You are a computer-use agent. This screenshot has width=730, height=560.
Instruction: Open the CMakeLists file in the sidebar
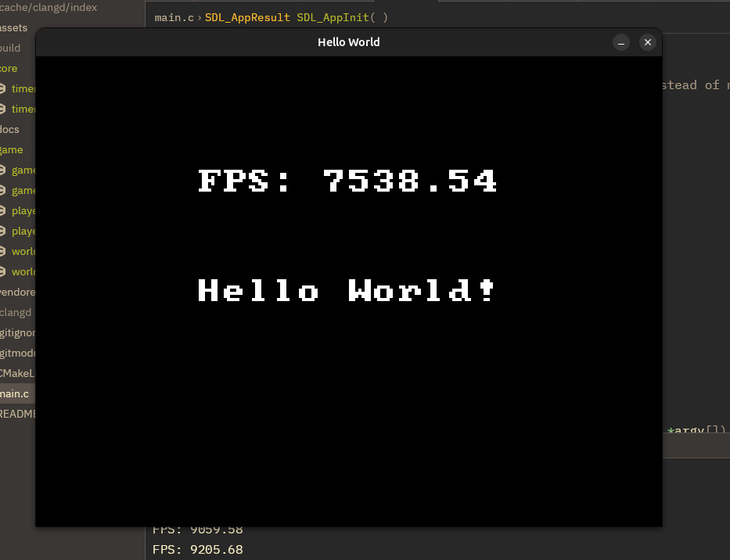coord(17,373)
